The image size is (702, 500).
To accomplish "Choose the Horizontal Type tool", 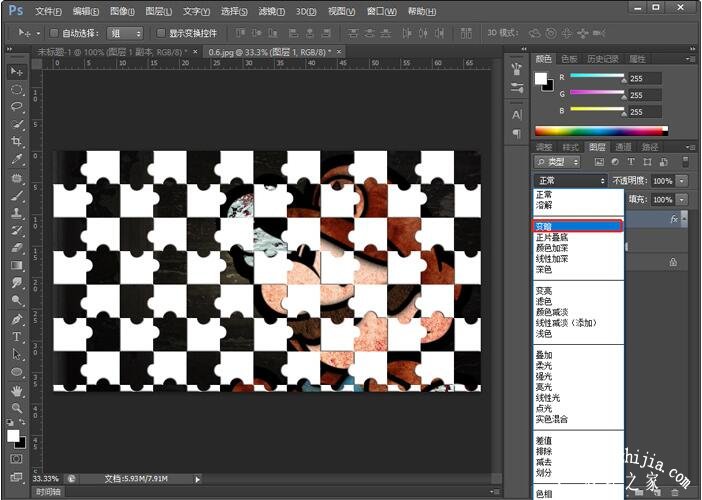I will coord(17,337).
